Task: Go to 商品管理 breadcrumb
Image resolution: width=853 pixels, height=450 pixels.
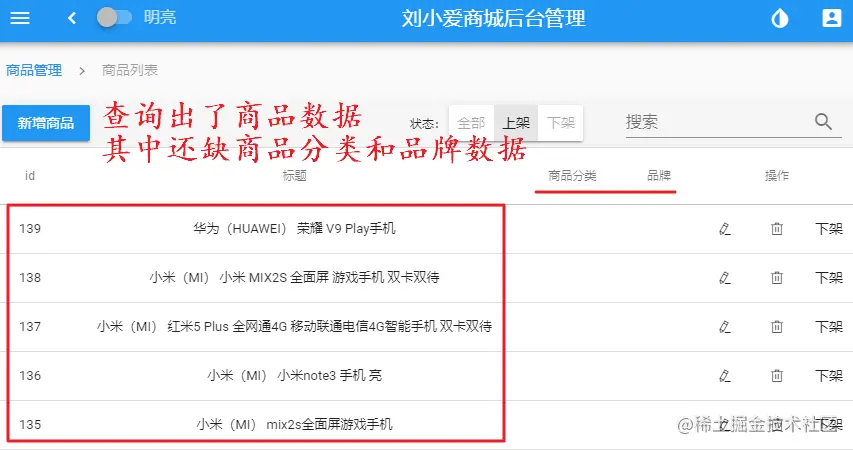Action: [x=34, y=70]
